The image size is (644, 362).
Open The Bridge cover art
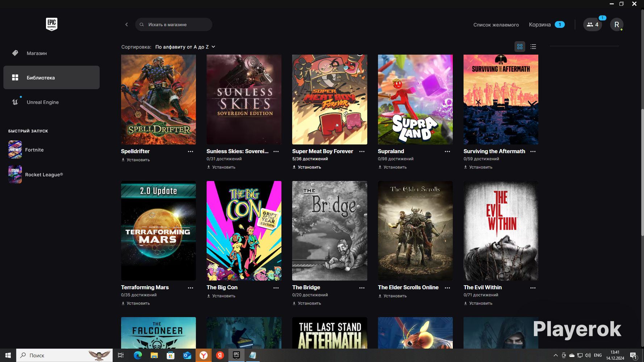click(330, 231)
